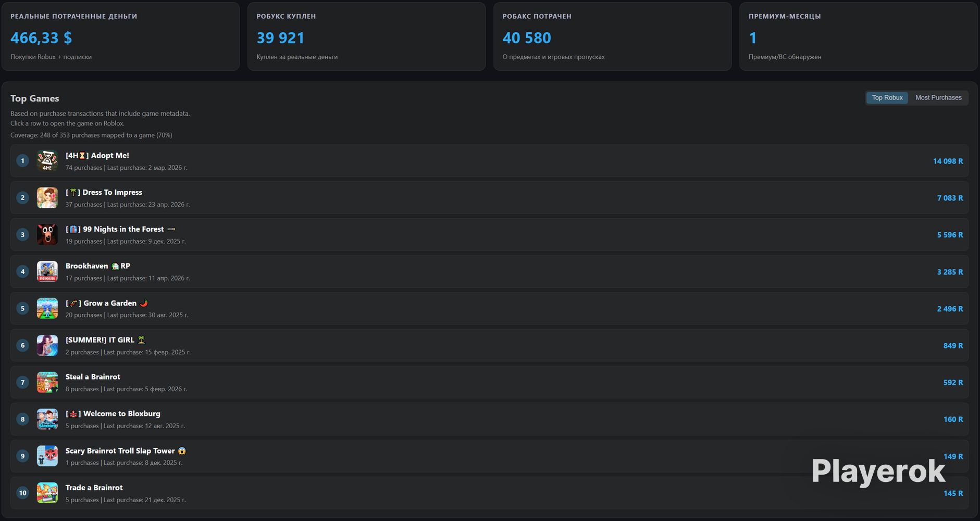Open the Brookhaven RP game thumbnail
Viewport: 980px width, 521px height.
pyautogui.click(x=47, y=271)
